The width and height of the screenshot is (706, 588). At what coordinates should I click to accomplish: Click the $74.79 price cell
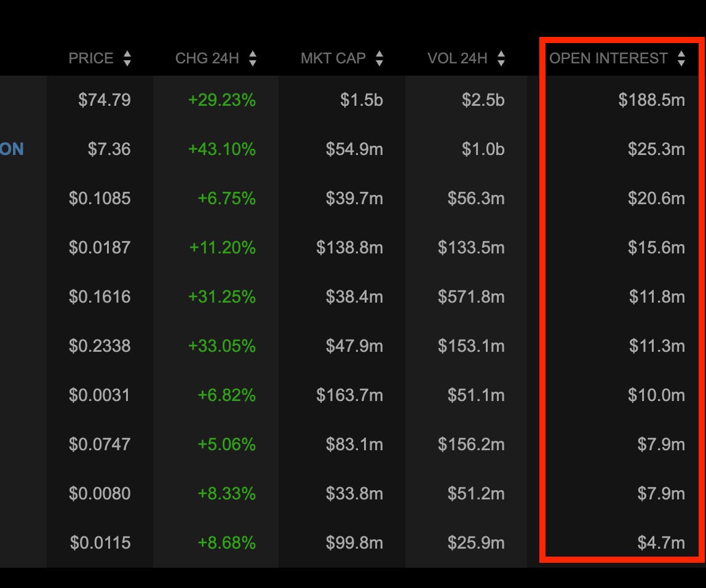105,100
